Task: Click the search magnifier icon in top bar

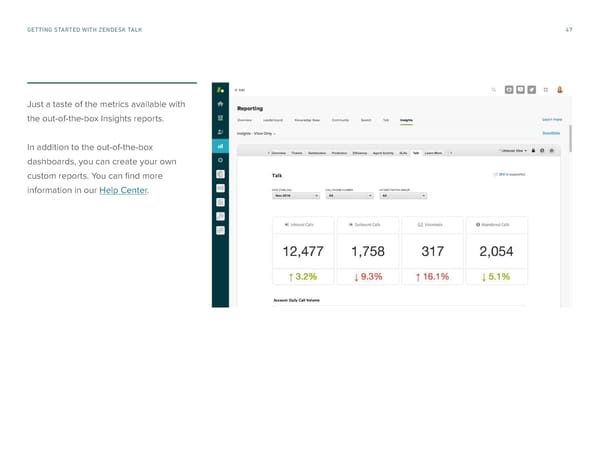Action: coord(493,89)
